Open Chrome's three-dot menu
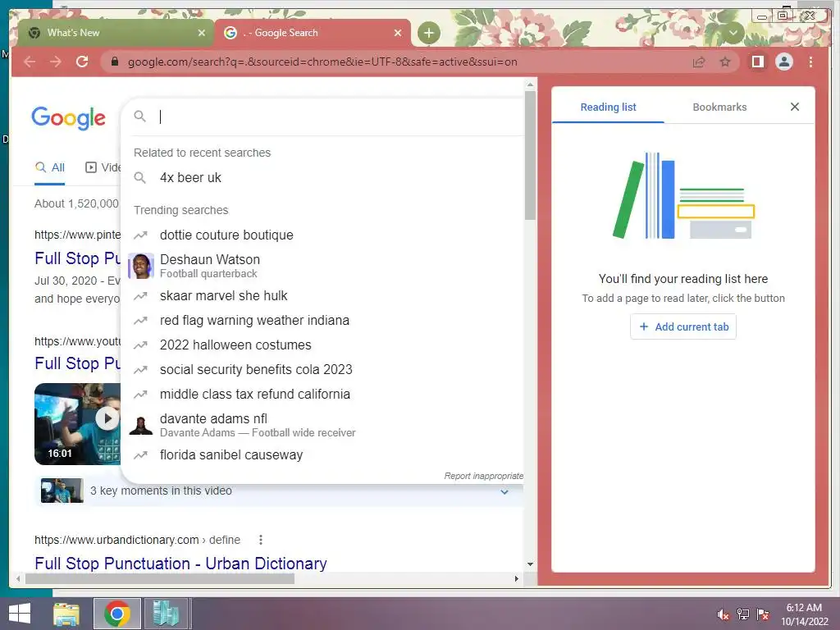Screen dimensions: 840x630 coord(810,62)
